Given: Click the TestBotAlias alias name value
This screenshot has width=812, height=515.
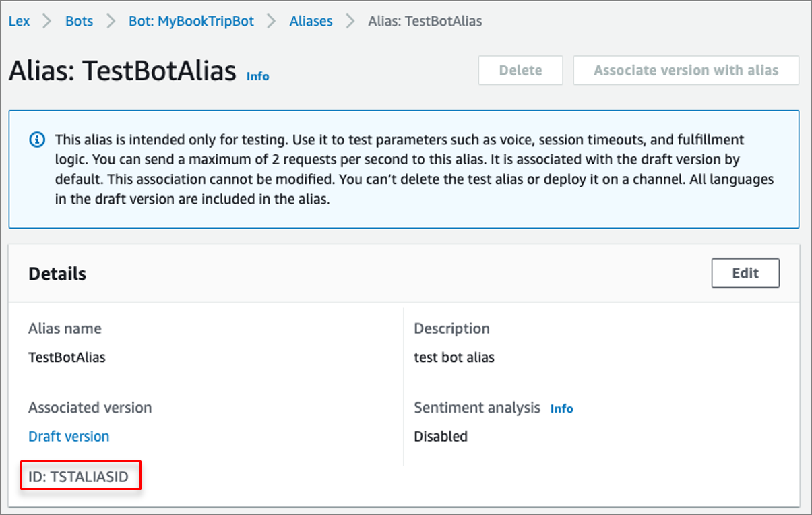Looking at the screenshot, I should [x=67, y=357].
